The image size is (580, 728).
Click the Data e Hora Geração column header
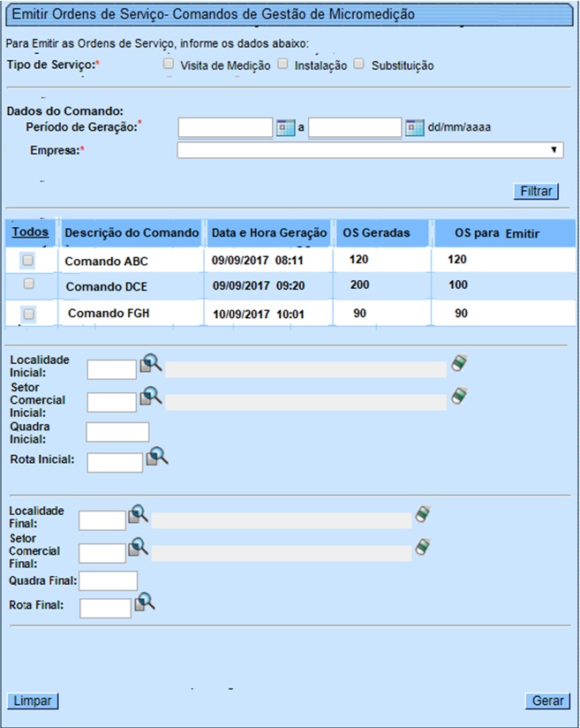coord(269,232)
